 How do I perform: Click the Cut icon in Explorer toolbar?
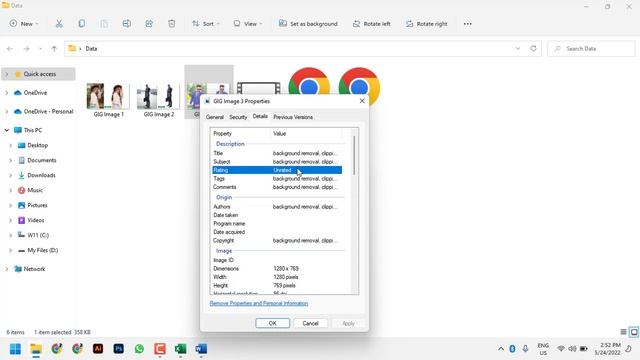(x=59, y=24)
